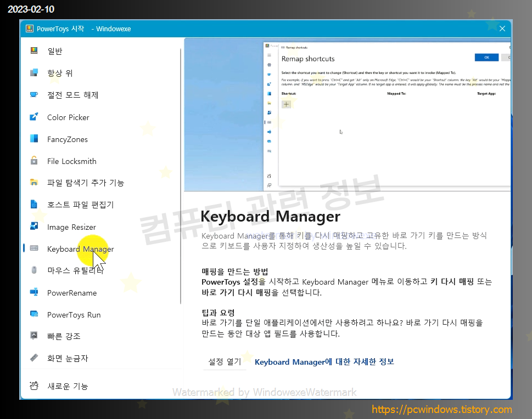
Task: Click the 설정 열기 button
Action: coord(225,362)
